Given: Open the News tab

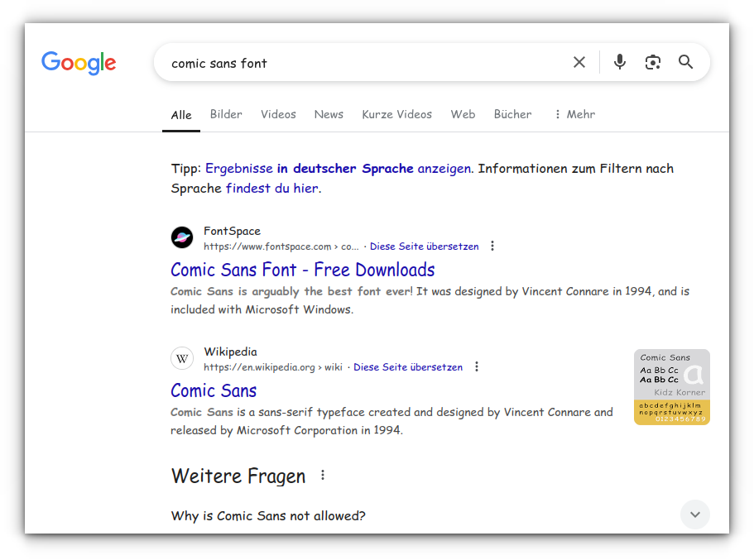Looking at the screenshot, I should click(329, 114).
